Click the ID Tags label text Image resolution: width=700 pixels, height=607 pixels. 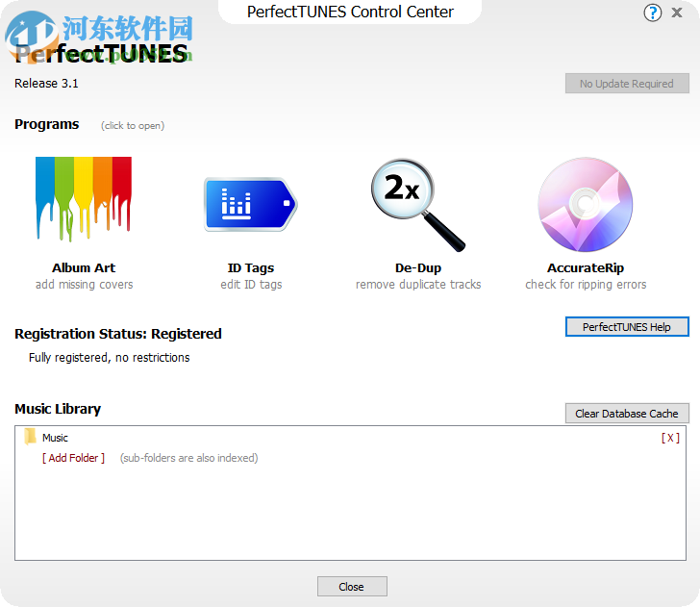pos(251,268)
